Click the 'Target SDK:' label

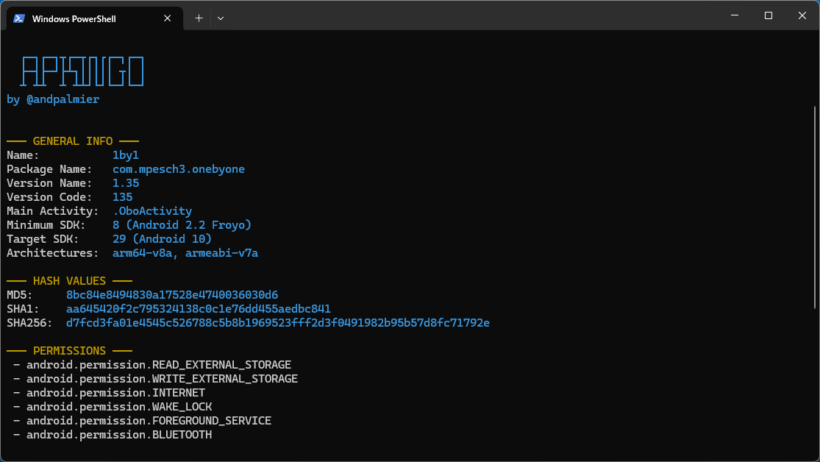[x=42, y=239]
